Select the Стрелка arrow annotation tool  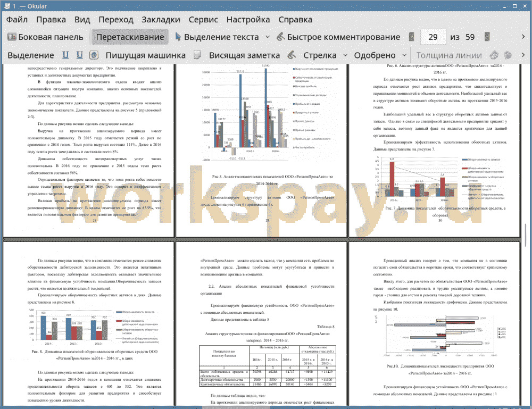pos(320,55)
